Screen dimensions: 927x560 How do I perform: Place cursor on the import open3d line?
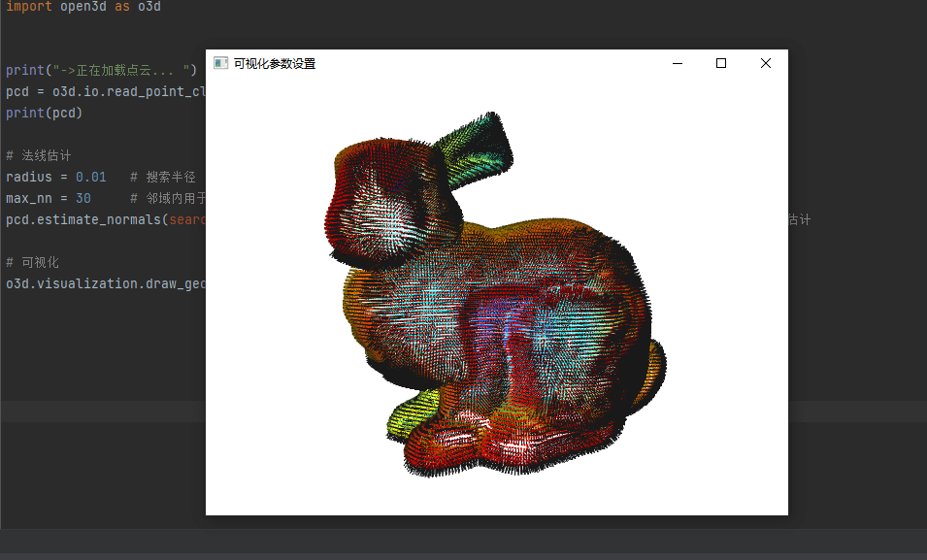(83, 7)
